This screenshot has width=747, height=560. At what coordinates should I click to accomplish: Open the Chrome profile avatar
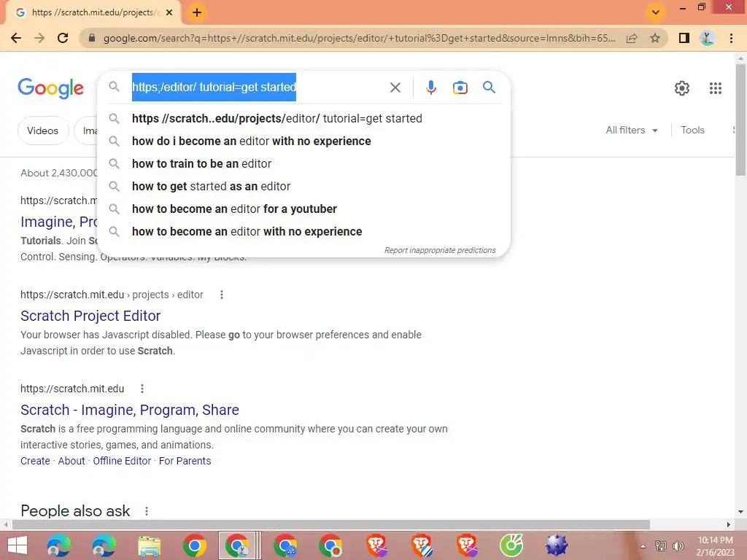pos(708,38)
